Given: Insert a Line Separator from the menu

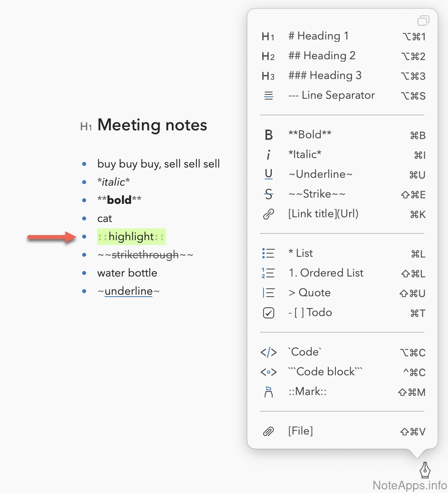Looking at the screenshot, I should click(x=331, y=95).
